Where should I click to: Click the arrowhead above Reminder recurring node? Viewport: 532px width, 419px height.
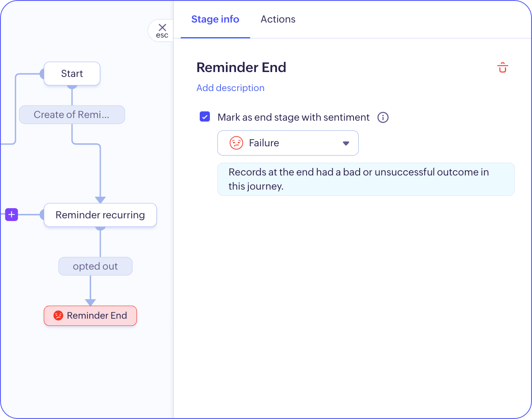point(100,200)
